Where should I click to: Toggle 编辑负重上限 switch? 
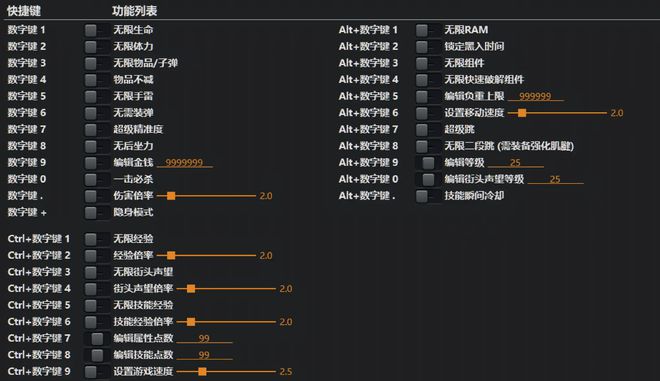(428, 96)
